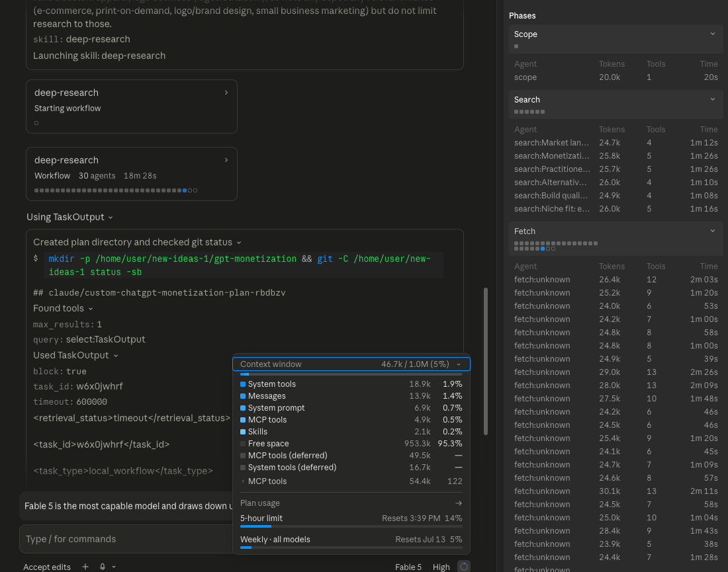This screenshot has width=728, height=572.
Task: Click the Resets 3:39 PM text
Action: pos(411,518)
